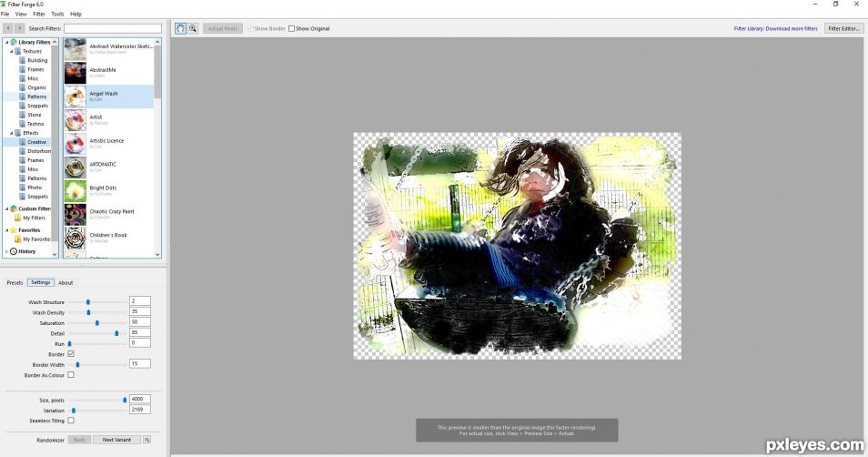868x457 pixels.
Task: Collapse the Library Filters tree node
Action: pos(6,42)
